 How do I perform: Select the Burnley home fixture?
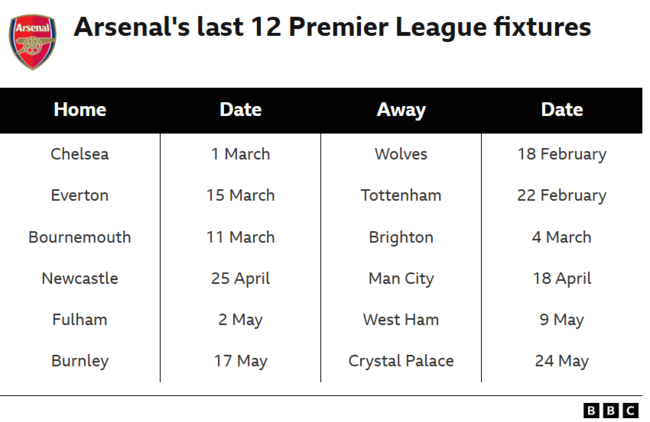[x=80, y=361]
